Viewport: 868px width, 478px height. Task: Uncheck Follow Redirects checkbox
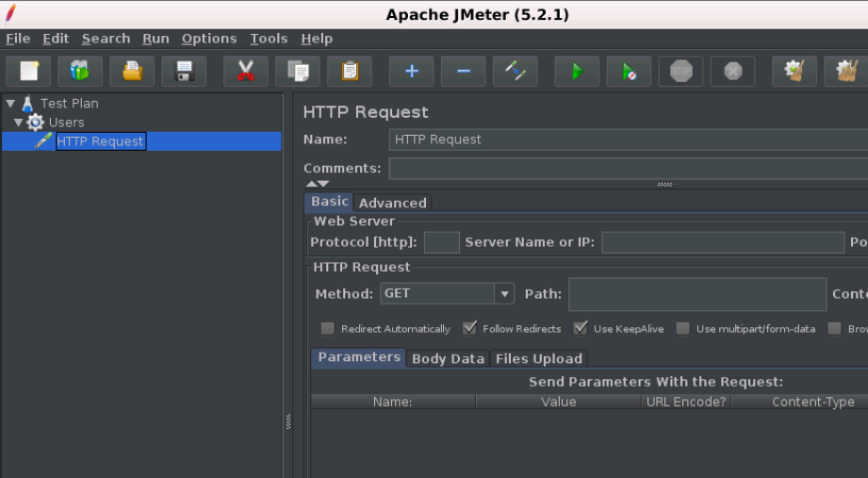pyautogui.click(x=469, y=328)
